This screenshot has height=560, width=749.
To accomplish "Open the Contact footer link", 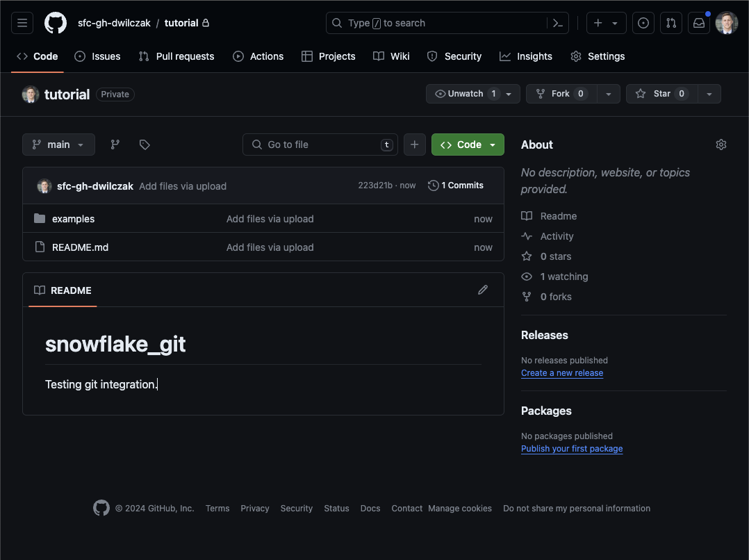I will (x=407, y=509).
